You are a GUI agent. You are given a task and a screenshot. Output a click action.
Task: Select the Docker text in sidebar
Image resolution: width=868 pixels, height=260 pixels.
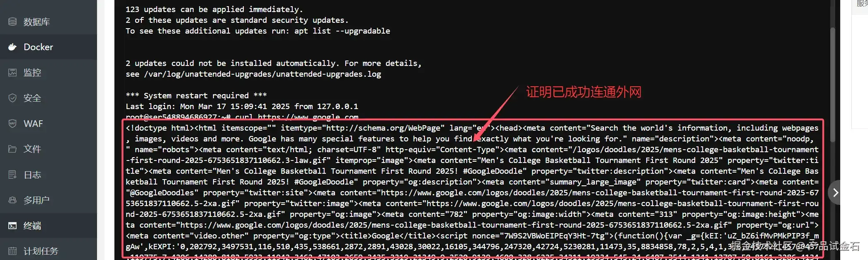[x=38, y=47]
